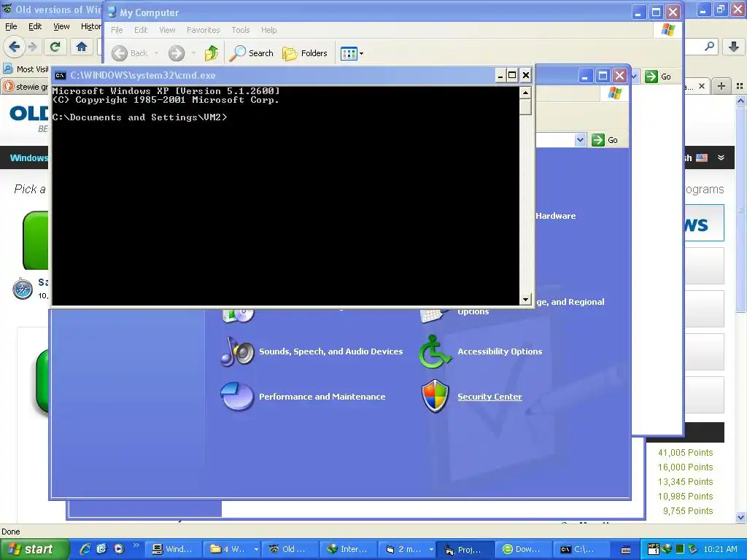The image size is (747, 560).
Task: Switch to the Inter... taskbar button
Action: pyautogui.click(x=348, y=549)
